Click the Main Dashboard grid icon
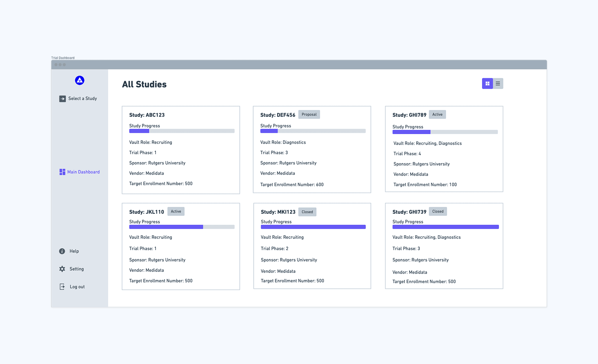Viewport: 598px width, 364px height. pos(62,172)
